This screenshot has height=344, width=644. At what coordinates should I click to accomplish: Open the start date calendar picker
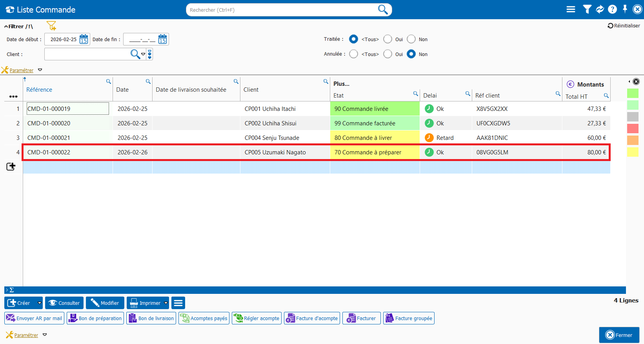pos(84,39)
